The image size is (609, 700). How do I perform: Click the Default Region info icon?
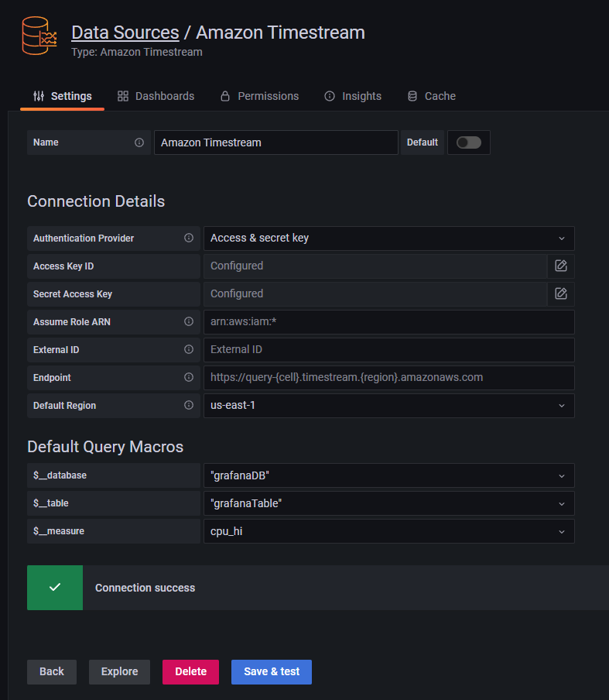coord(190,405)
